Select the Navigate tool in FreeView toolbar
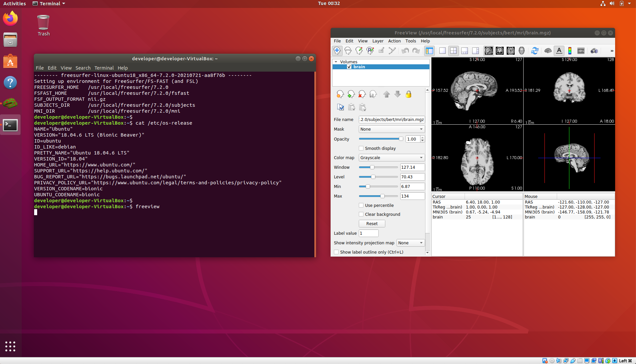This screenshot has height=364, width=636. click(x=337, y=51)
